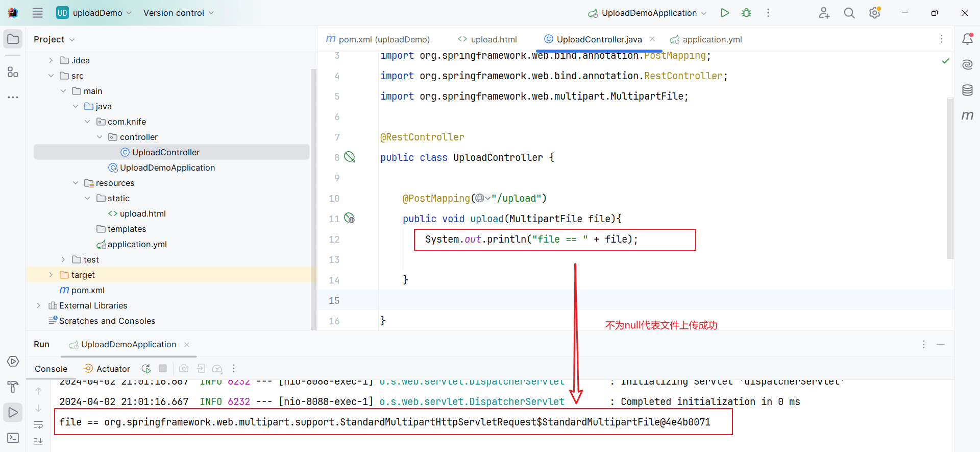Jump down the stack trace arrow
This screenshot has height=452, width=980.
(x=38, y=408)
